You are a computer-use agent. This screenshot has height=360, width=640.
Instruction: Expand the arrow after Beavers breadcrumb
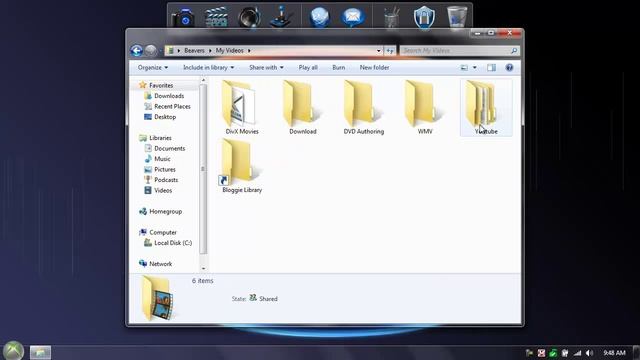pos(210,51)
